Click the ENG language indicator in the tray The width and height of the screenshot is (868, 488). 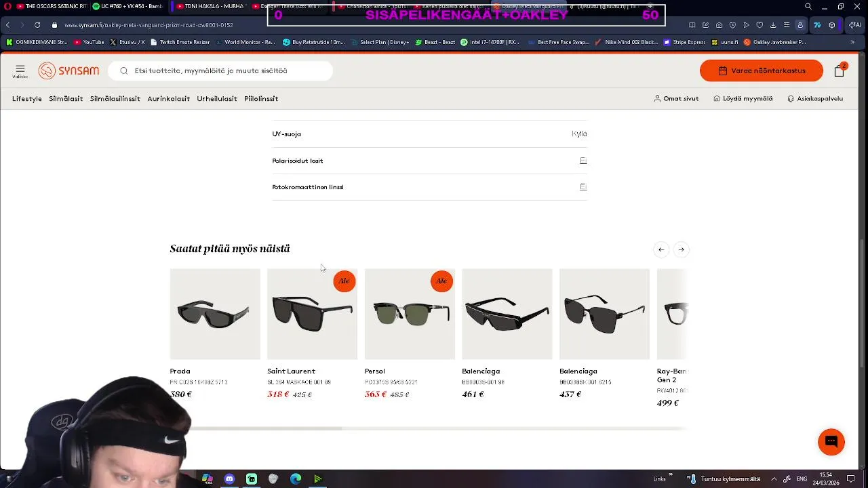tap(802, 479)
